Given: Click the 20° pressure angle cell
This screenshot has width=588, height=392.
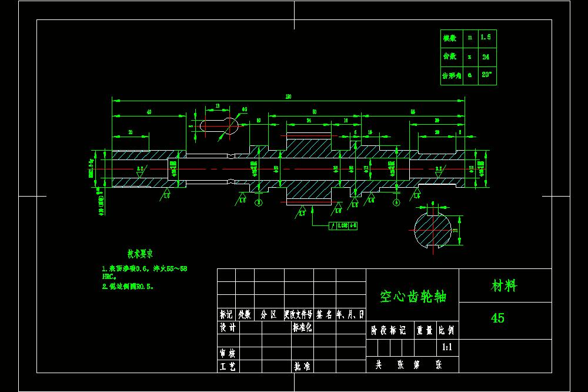Looking at the screenshot, I should tap(487, 76).
